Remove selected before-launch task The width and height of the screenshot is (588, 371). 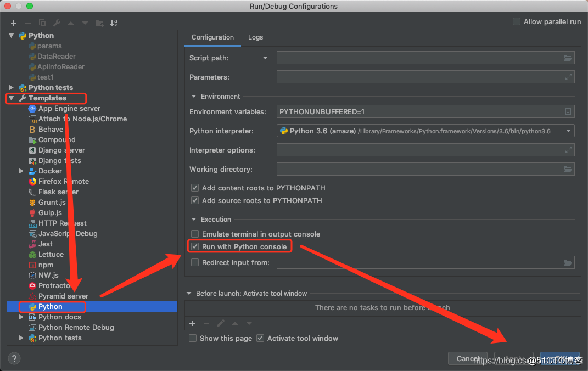(x=206, y=323)
